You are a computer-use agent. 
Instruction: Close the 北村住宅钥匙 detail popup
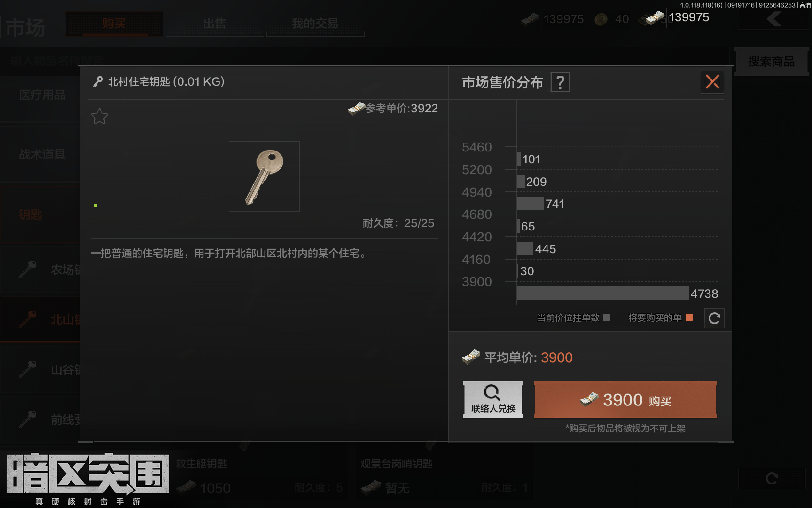tap(712, 82)
